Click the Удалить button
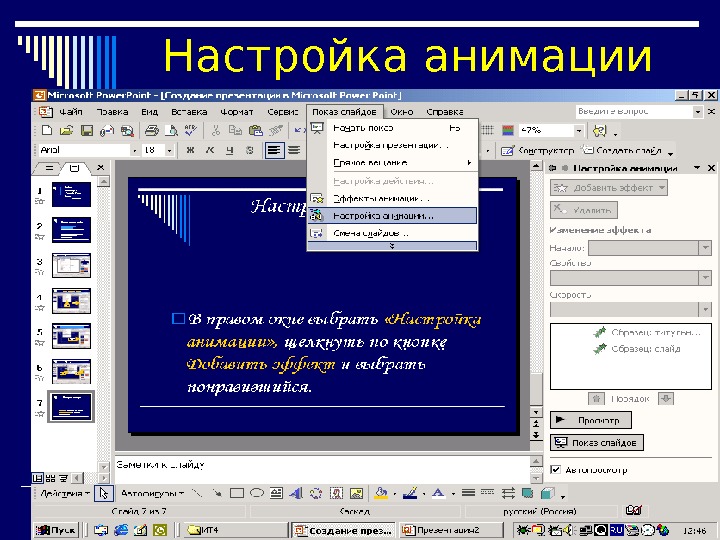 coord(584,210)
